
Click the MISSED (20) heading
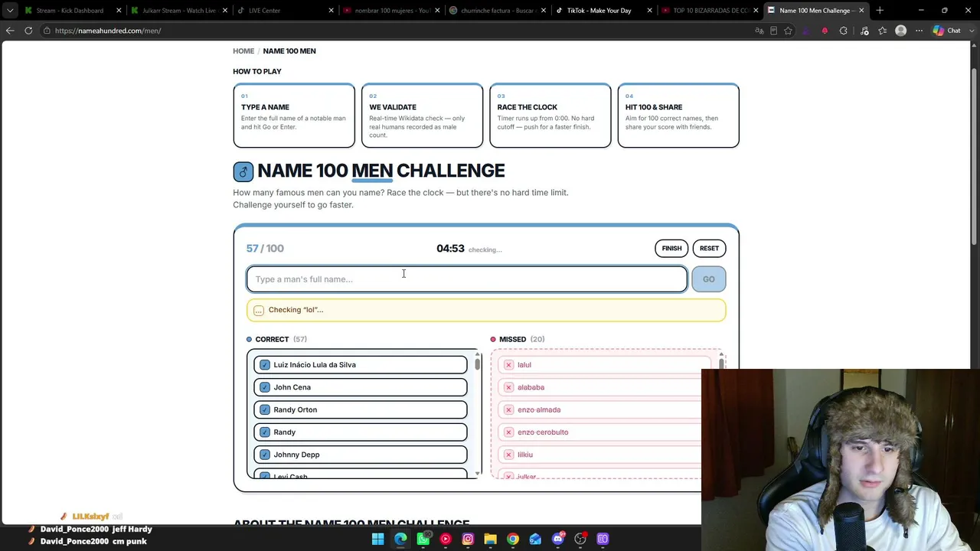tap(518, 339)
